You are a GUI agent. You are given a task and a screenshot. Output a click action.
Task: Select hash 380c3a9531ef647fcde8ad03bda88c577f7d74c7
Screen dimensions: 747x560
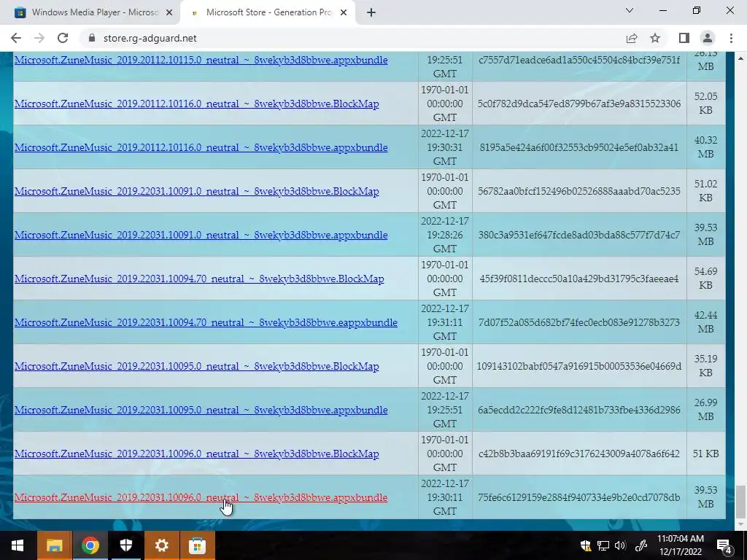coord(579,236)
